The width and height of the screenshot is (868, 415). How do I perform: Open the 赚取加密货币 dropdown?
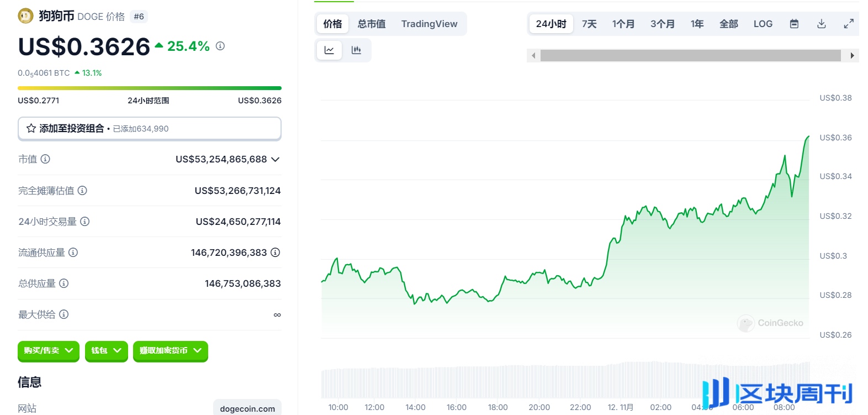171,351
